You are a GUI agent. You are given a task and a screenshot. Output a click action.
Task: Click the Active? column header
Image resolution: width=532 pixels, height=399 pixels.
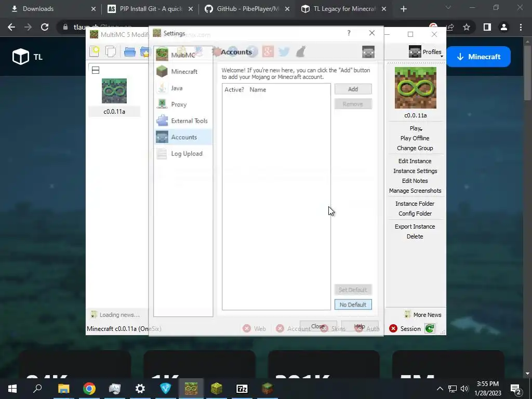(234, 89)
